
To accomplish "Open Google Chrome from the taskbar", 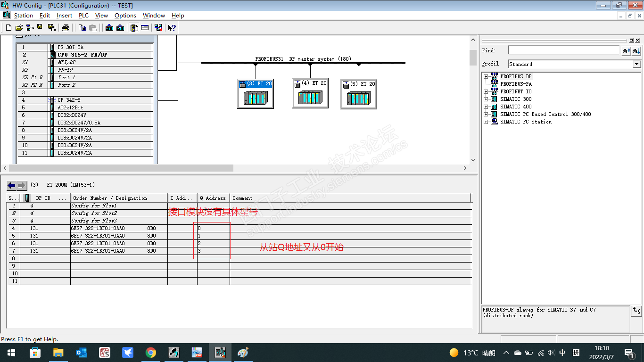I will tap(151, 353).
